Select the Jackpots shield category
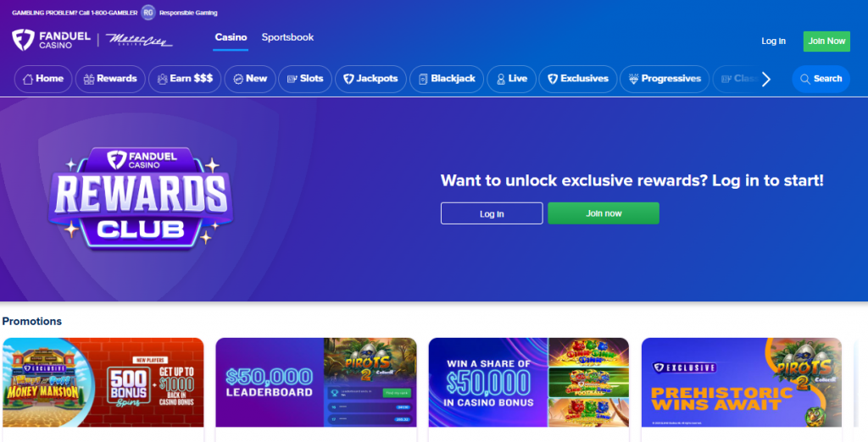Image resolution: width=868 pixels, height=442 pixels. pos(370,79)
